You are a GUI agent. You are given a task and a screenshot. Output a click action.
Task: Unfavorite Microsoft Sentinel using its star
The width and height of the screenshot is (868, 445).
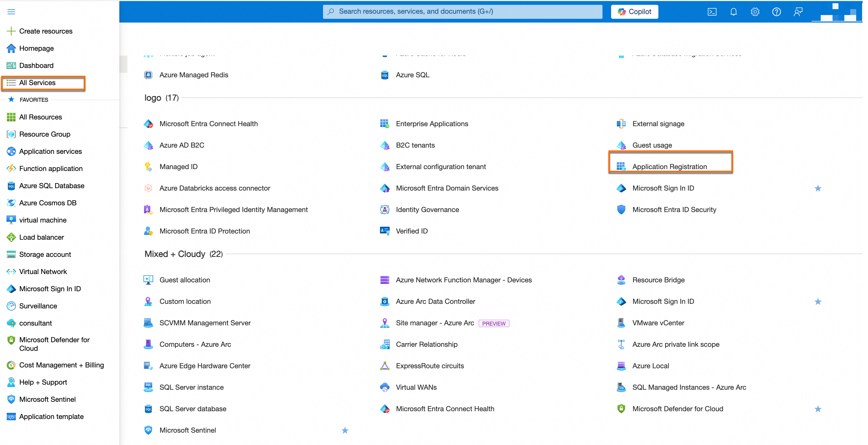click(345, 430)
